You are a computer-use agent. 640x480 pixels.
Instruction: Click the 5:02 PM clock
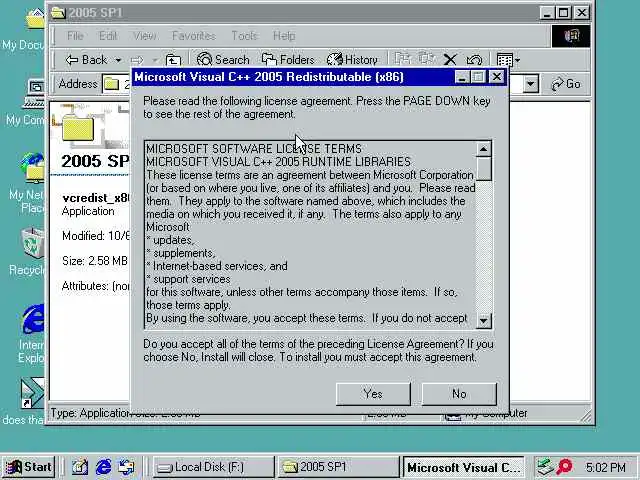pos(605,467)
